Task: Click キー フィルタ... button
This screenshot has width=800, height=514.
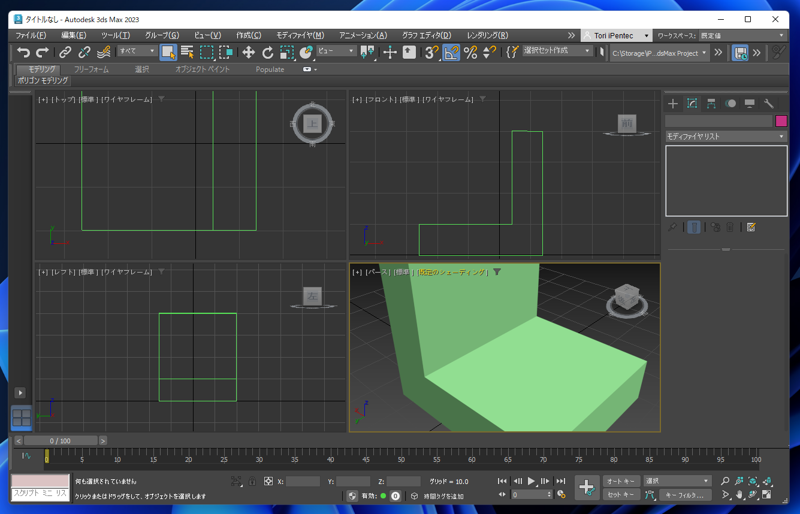Action: (684, 494)
